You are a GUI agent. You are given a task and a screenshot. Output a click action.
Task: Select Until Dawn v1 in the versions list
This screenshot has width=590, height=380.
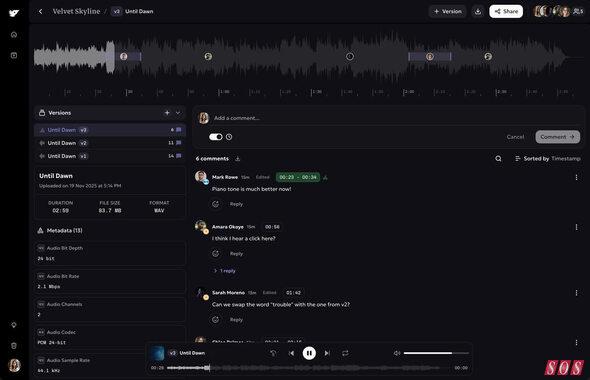[x=110, y=156]
